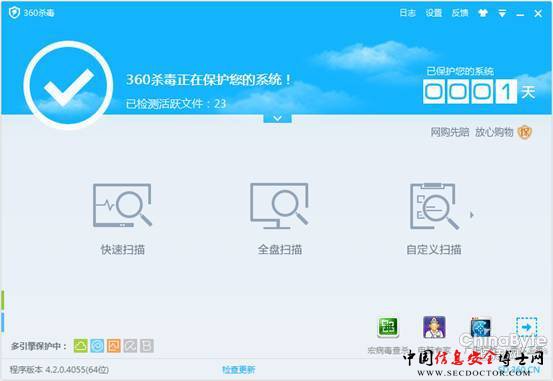
Task: Minimize the 360杀毒 window
Action: click(520, 14)
